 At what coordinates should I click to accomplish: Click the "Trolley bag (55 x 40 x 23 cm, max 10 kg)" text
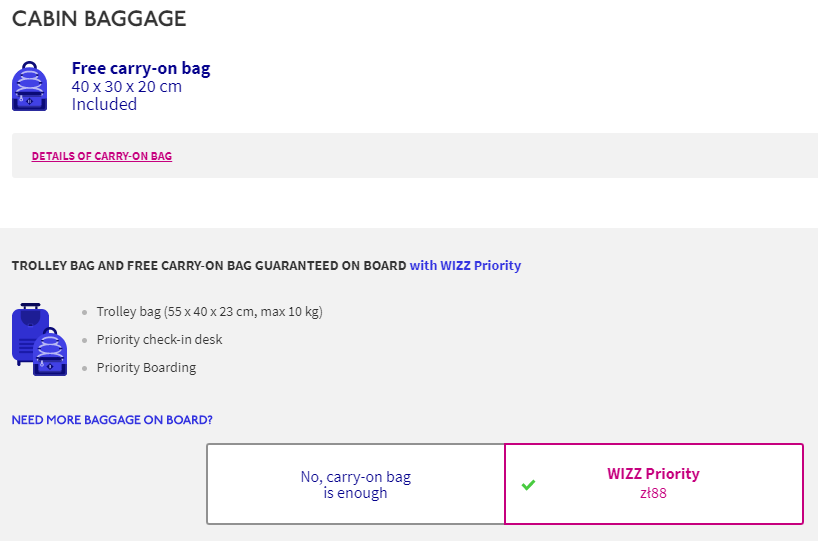tap(209, 311)
